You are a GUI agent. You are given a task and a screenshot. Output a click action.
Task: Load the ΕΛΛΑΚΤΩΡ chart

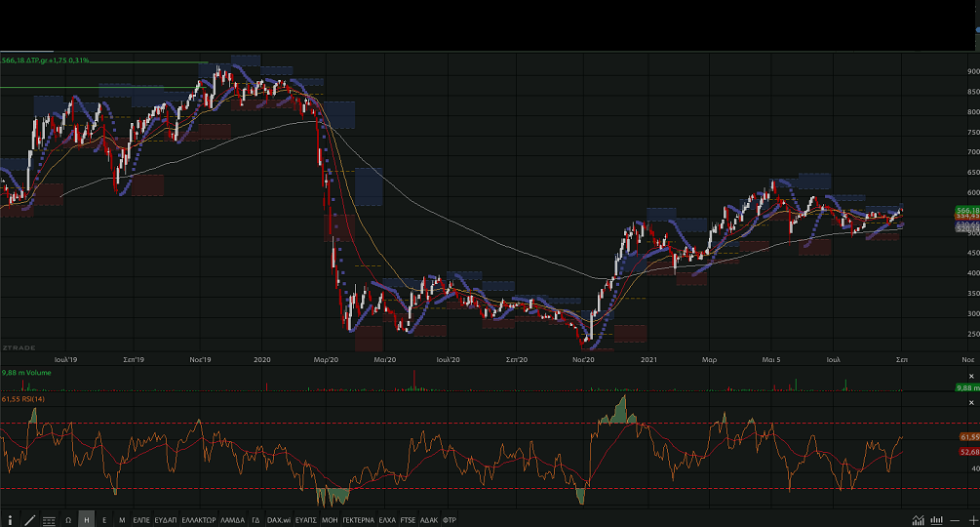pyautogui.click(x=199, y=520)
